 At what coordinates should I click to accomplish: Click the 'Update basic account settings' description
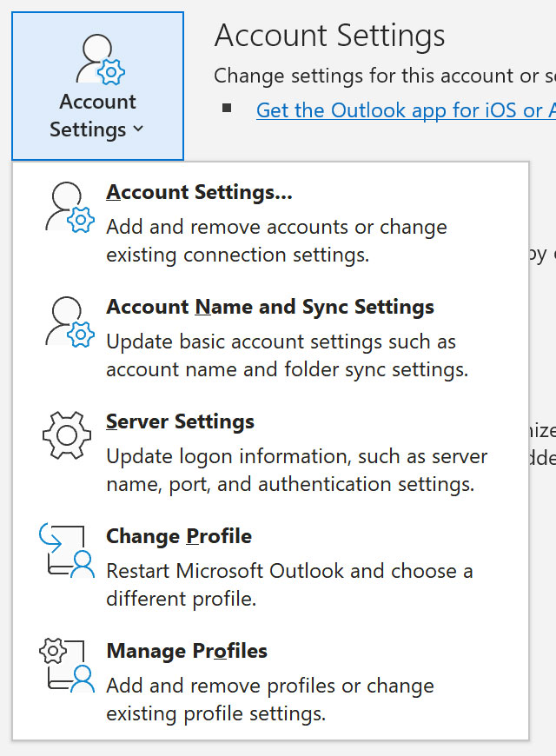[x=287, y=355]
